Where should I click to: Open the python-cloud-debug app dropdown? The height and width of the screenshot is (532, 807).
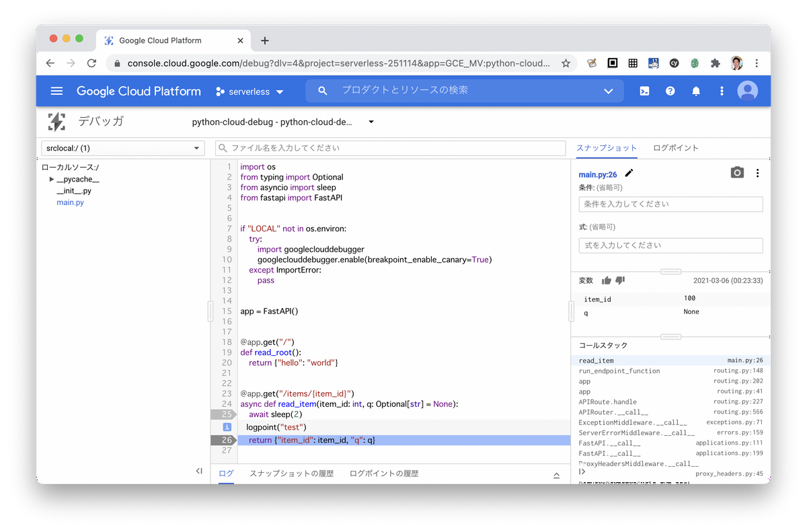[x=283, y=122]
